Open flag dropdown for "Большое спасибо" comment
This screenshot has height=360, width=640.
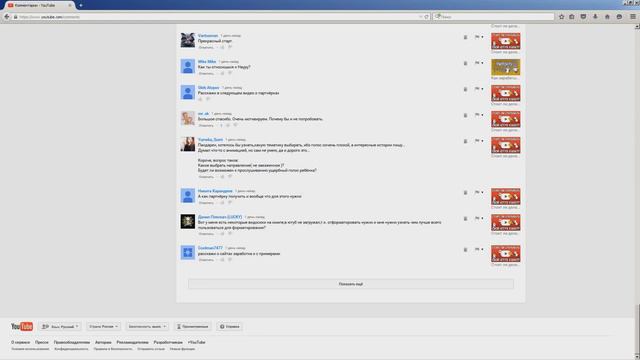click(479, 115)
